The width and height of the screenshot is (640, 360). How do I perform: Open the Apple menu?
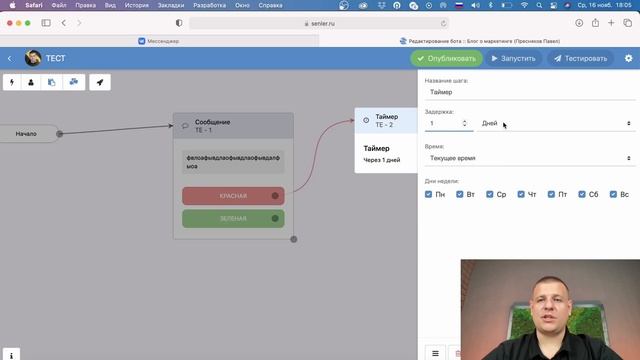coord(12,5)
